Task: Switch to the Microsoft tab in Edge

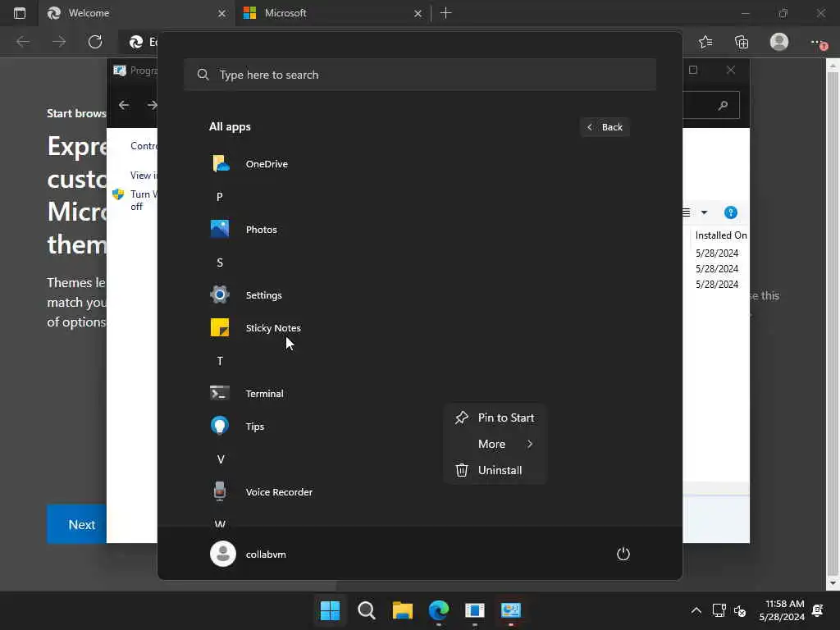Action: click(332, 13)
